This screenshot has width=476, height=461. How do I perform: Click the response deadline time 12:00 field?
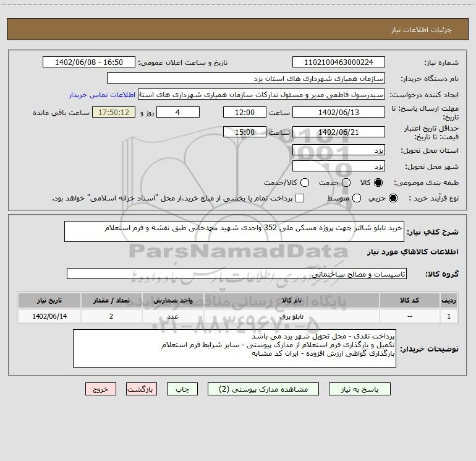tap(245, 112)
